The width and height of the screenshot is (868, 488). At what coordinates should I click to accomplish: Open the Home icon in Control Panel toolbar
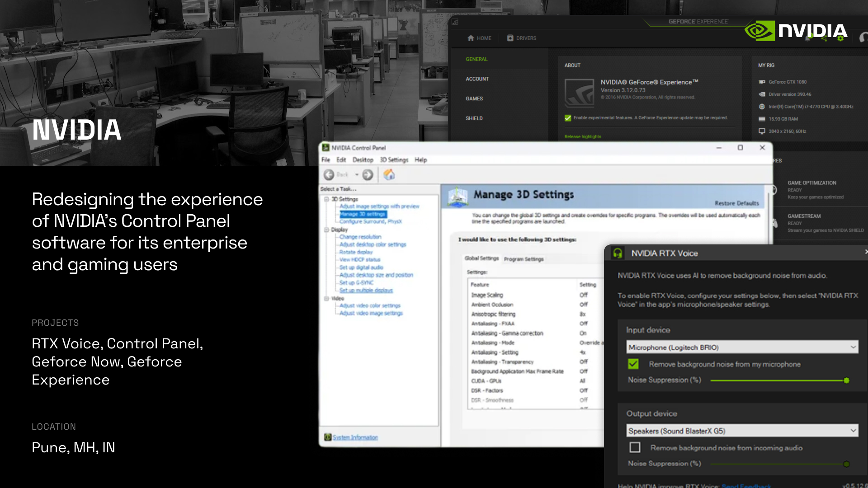[x=389, y=174]
